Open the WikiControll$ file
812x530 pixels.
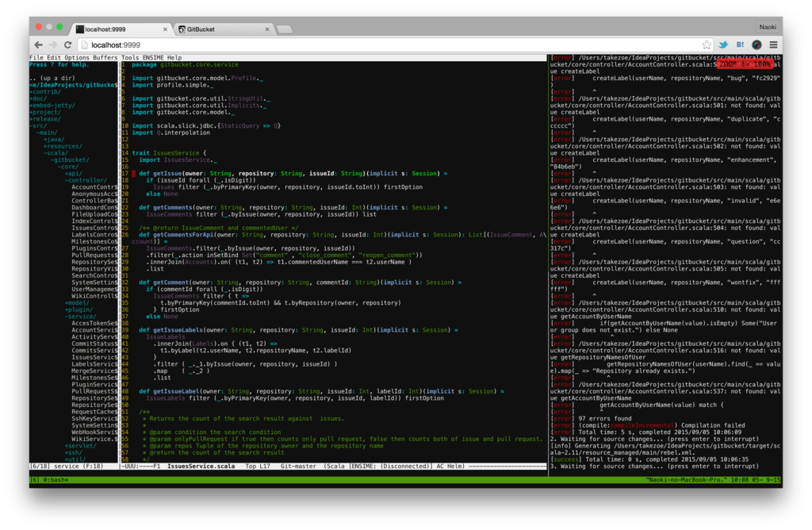(x=94, y=296)
